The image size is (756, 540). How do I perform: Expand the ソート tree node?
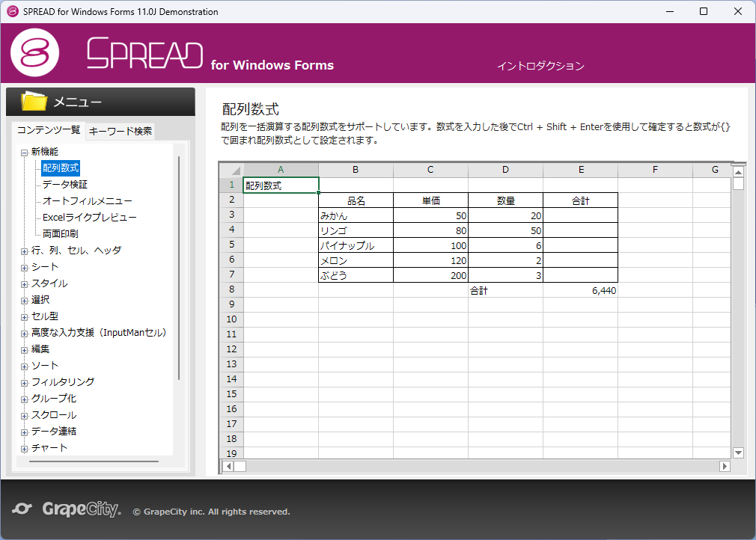pyautogui.click(x=24, y=366)
